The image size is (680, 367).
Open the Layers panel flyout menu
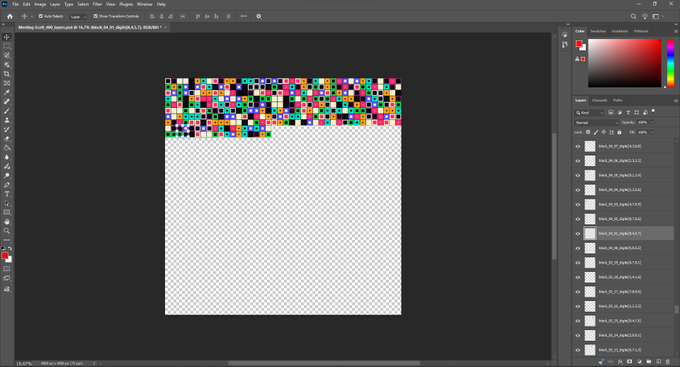point(676,101)
